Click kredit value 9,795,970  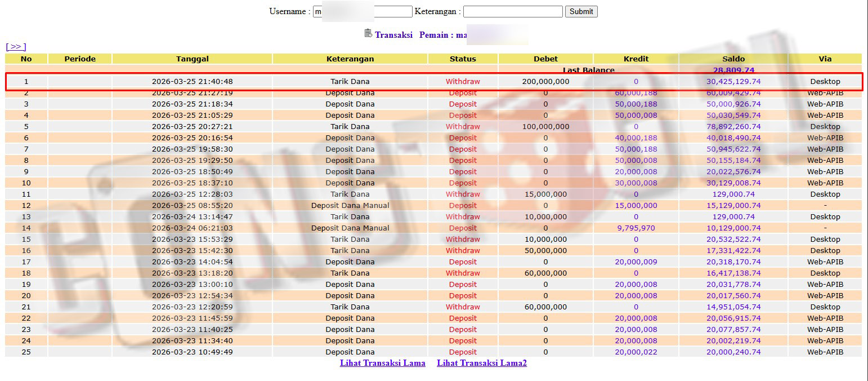(636, 228)
